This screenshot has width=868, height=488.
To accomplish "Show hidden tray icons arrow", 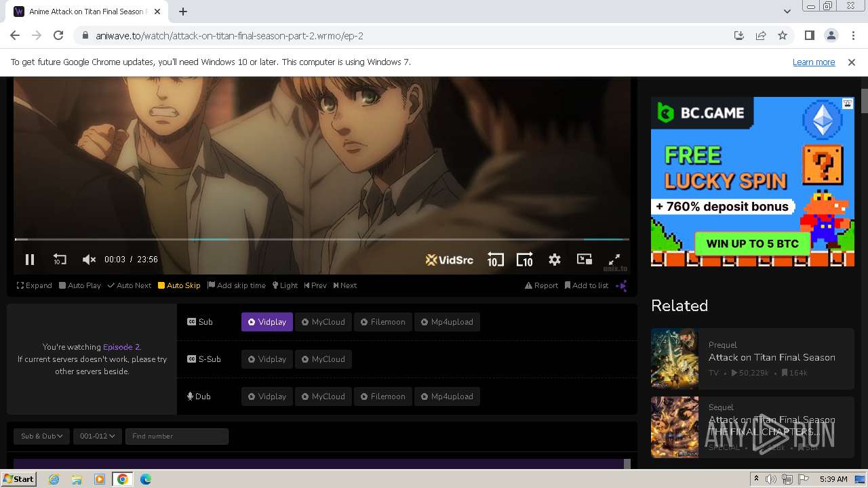I will tap(756, 479).
